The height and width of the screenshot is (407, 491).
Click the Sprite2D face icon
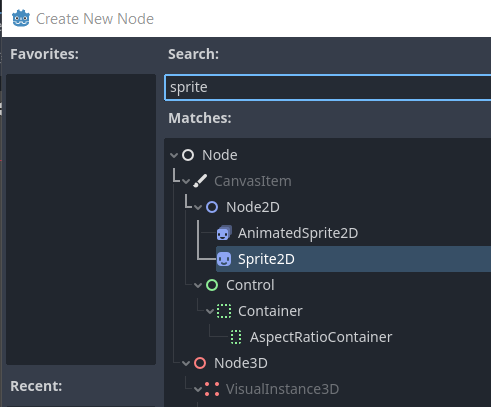click(224, 259)
